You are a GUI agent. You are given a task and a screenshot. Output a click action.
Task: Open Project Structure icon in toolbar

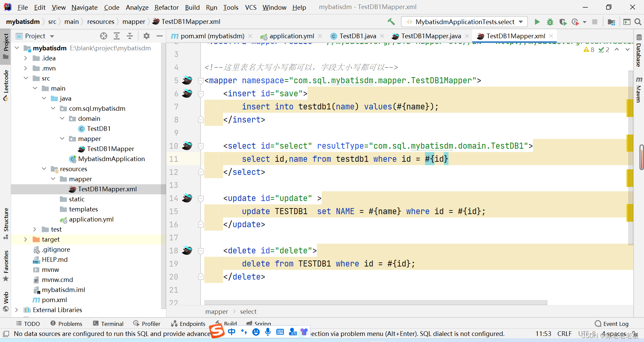pos(611,22)
